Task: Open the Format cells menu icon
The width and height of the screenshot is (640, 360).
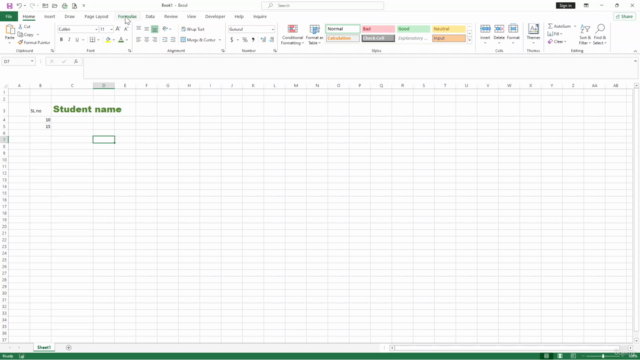Action: [513, 29]
